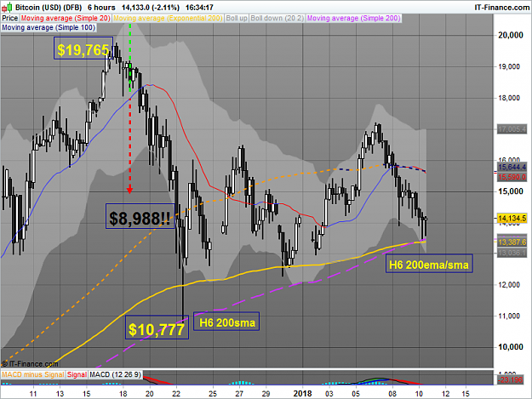Screen dimensions: 532x399
Task: Click the 2018 year label on time axis
Action: (303, 394)
